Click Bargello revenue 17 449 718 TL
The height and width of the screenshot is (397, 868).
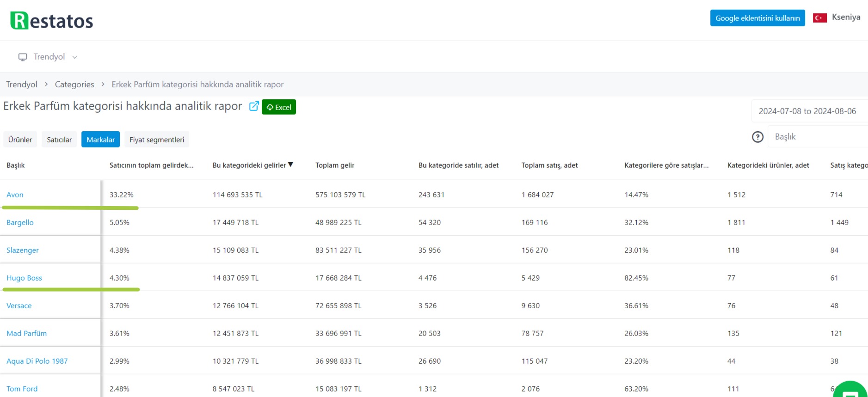click(x=235, y=222)
